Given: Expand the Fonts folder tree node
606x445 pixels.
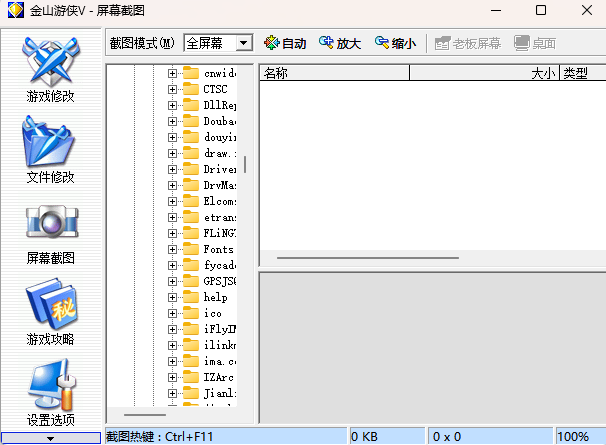Looking at the screenshot, I should pos(172,249).
